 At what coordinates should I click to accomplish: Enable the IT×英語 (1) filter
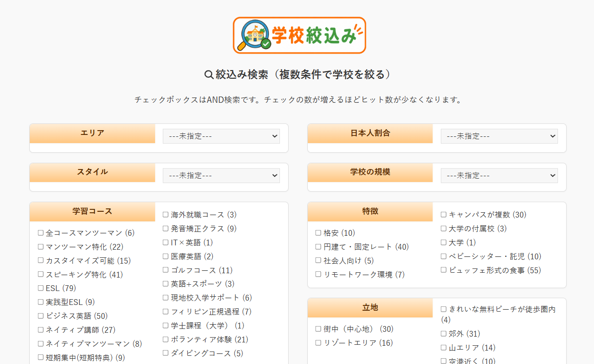[166, 243]
